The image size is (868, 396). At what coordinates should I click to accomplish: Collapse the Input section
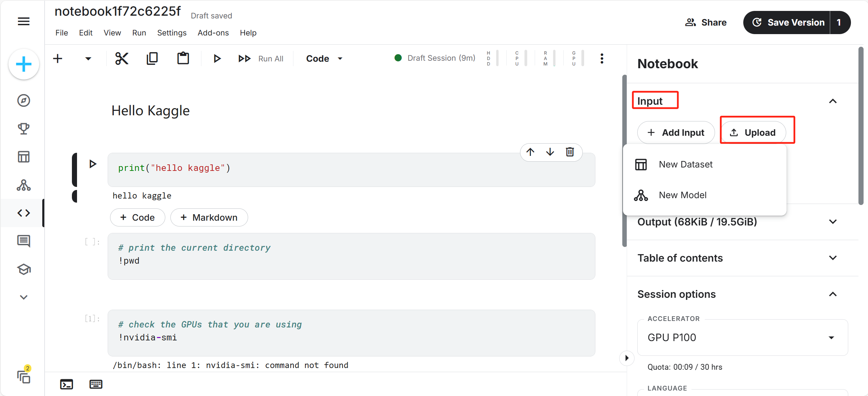coord(833,101)
